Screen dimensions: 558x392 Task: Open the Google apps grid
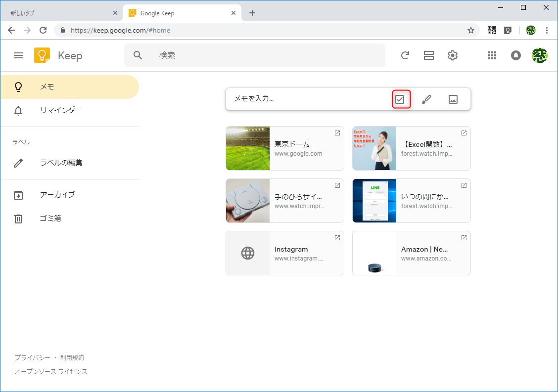[492, 55]
